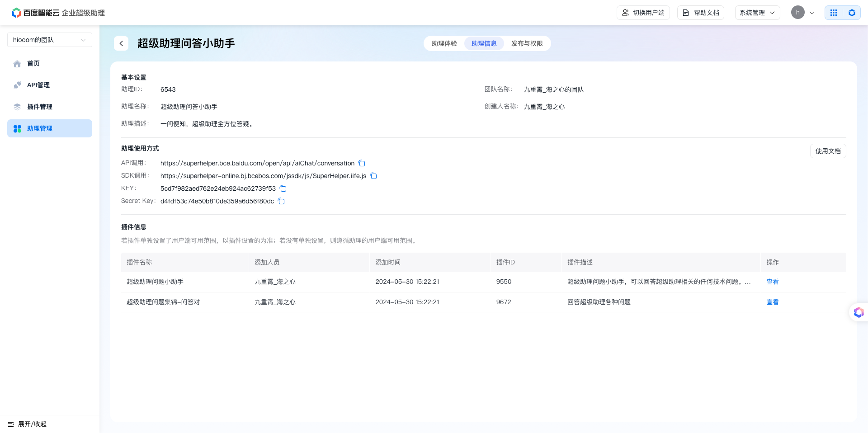Image resolution: width=868 pixels, height=433 pixels.
Task: Click the 展开/收起 collapse icon
Action: 11,424
